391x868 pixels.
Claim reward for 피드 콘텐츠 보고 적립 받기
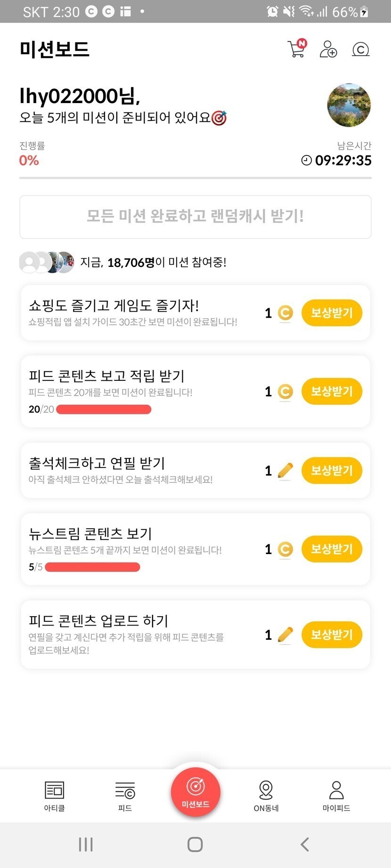pyautogui.click(x=332, y=392)
